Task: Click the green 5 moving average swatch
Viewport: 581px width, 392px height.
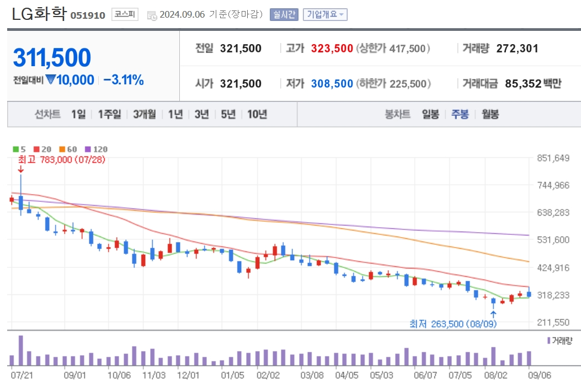Action: click(15, 149)
